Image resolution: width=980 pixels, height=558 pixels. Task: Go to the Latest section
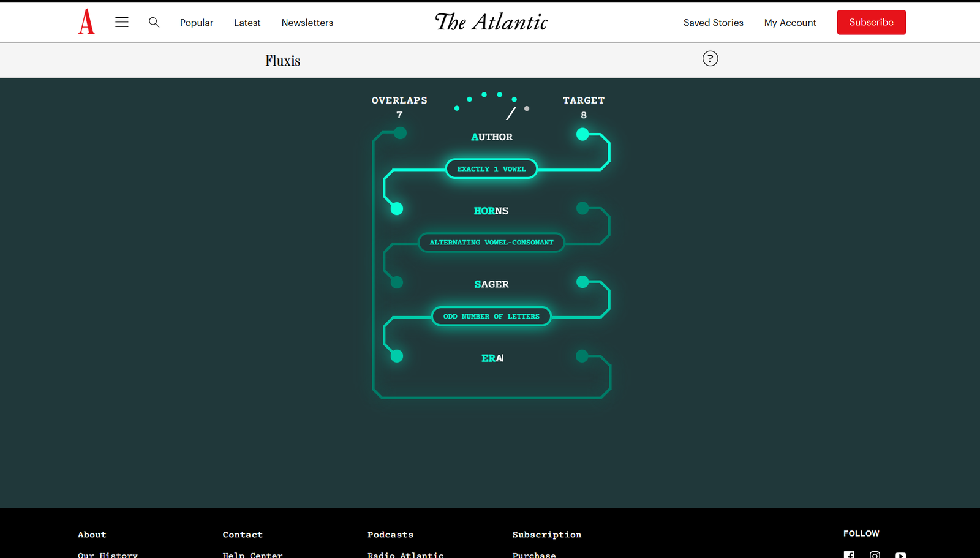[247, 23]
